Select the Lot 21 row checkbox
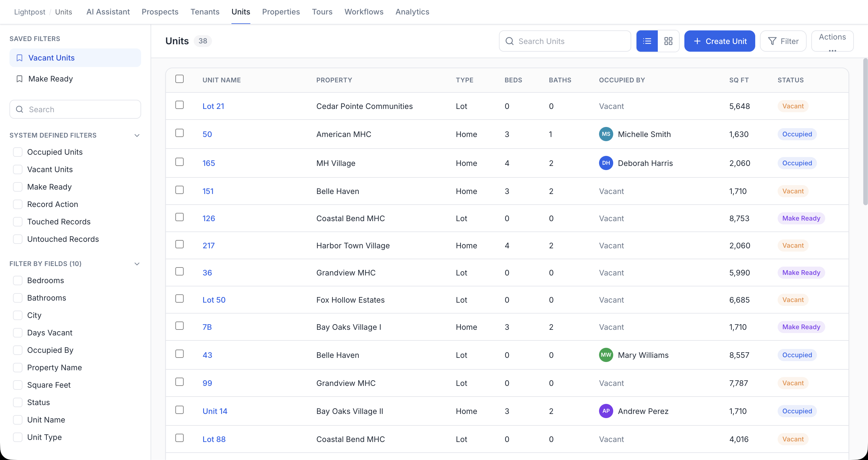Screen dimensions: 868x460 click(x=180, y=105)
